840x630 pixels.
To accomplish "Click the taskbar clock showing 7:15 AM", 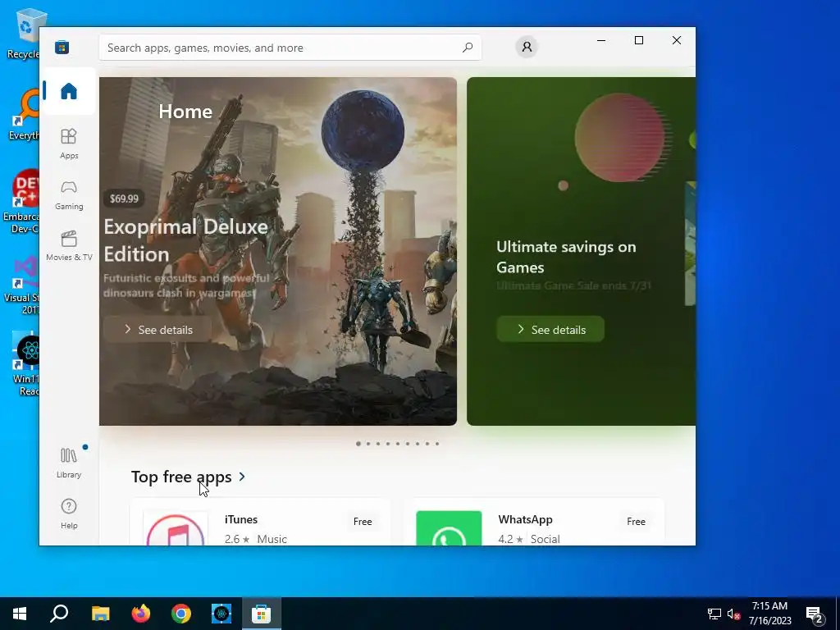I will pos(769,614).
